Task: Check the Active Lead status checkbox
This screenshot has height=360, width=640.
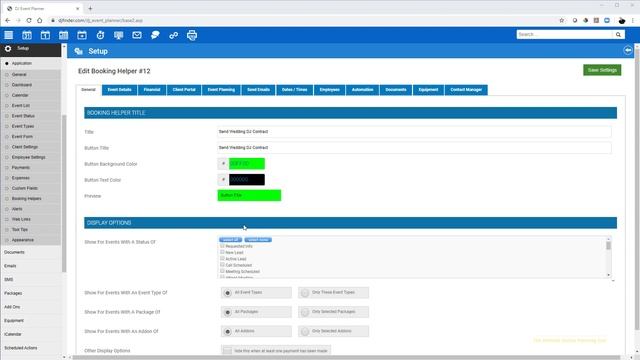Action: [x=222, y=258]
